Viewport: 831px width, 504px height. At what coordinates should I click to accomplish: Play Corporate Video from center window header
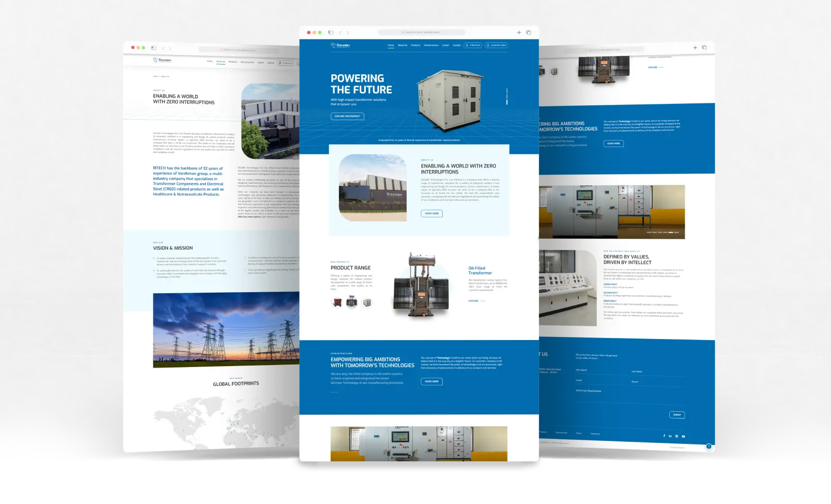coord(496,45)
